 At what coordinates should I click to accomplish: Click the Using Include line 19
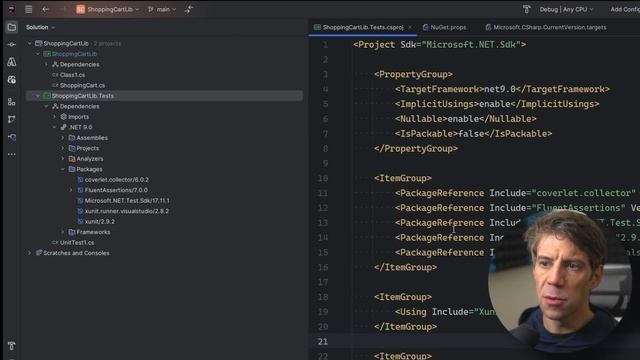tap(445, 312)
